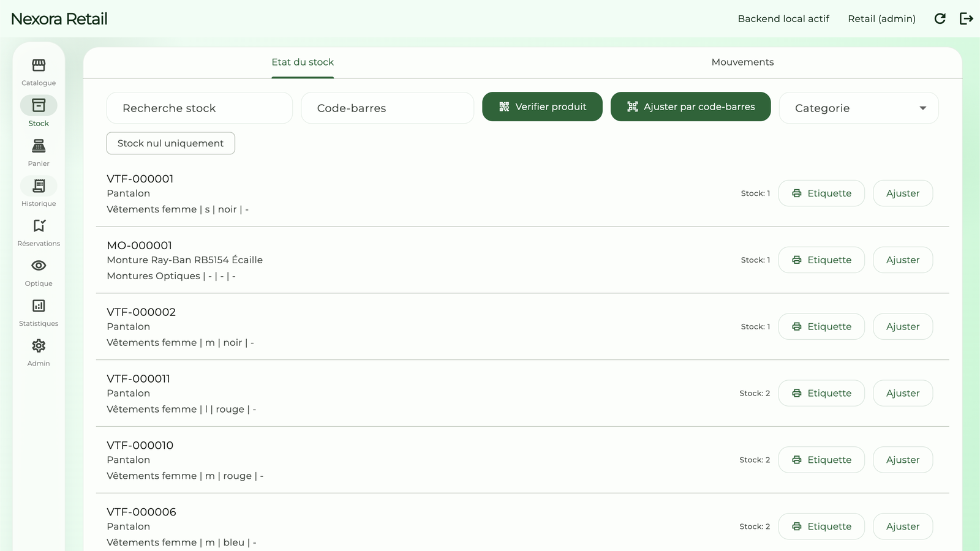980x551 pixels.
Task: Print Etiquette for VTF-000002
Action: click(821, 326)
